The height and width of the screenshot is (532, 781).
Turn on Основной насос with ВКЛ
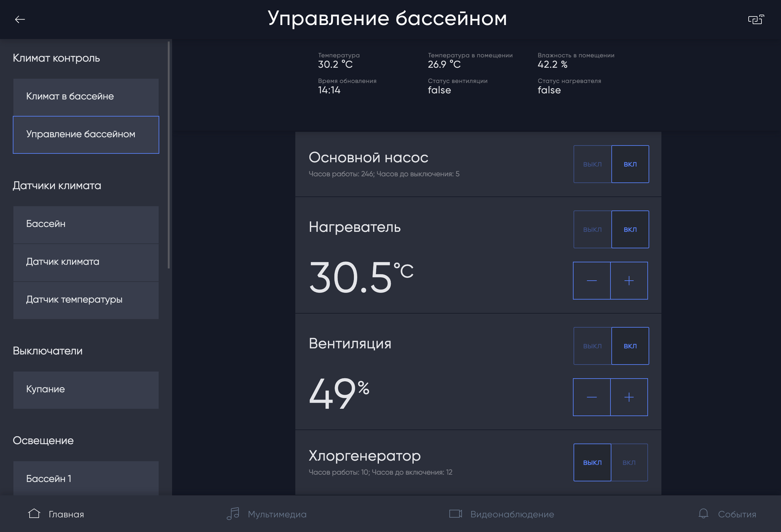[630, 164]
